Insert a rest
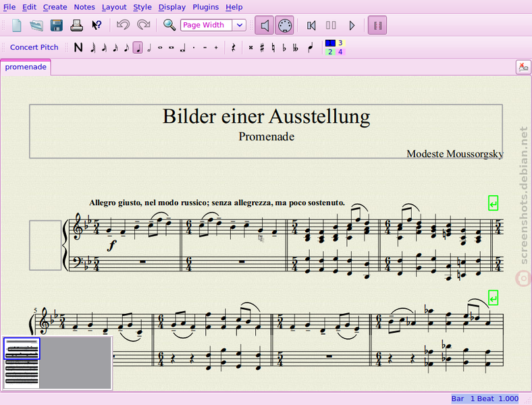This screenshot has width=532, height=405. (x=234, y=47)
